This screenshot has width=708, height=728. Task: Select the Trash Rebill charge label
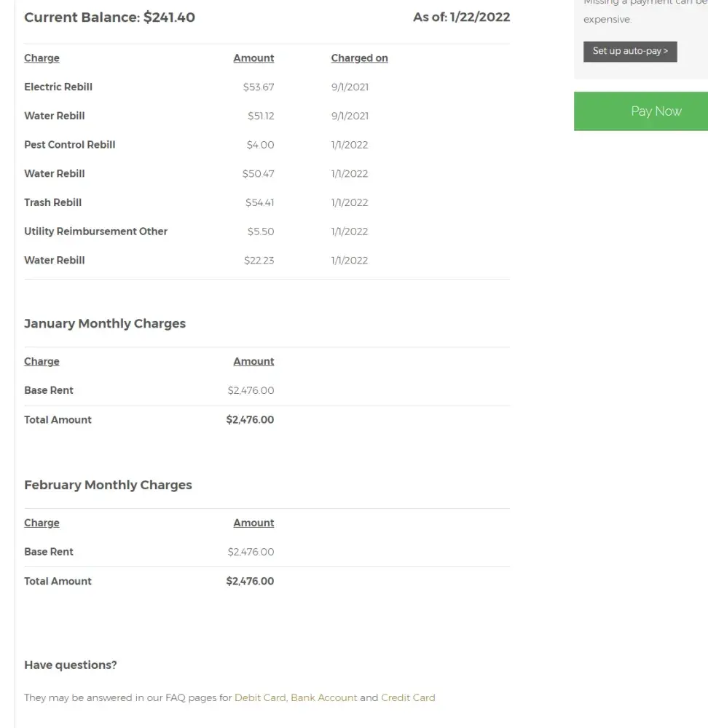[x=53, y=202]
